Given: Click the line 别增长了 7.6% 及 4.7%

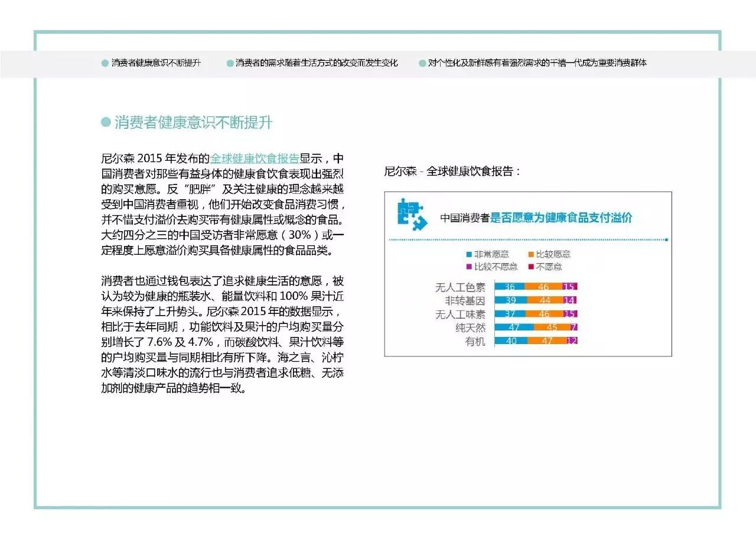Looking at the screenshot, I should click(222, 343).
